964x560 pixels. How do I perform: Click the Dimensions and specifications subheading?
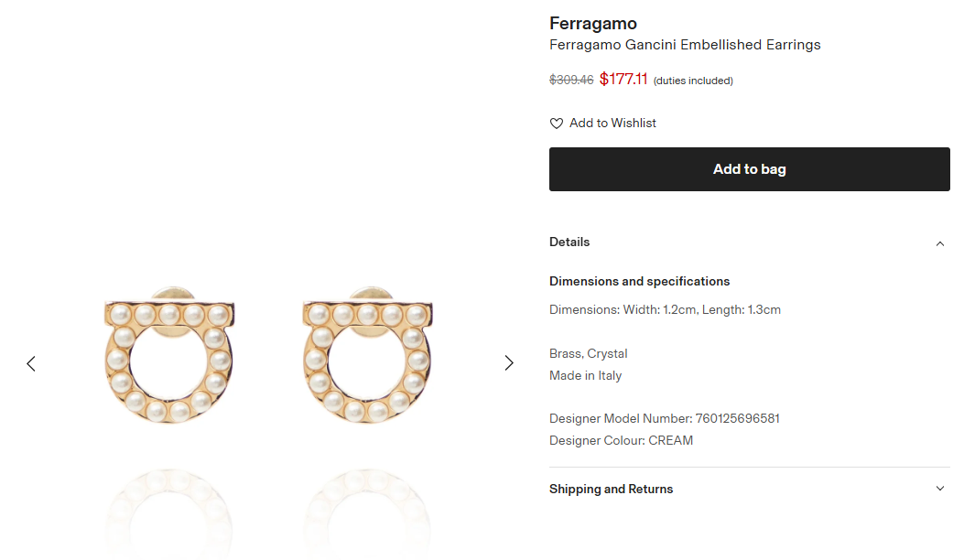[x=639, y=282]
